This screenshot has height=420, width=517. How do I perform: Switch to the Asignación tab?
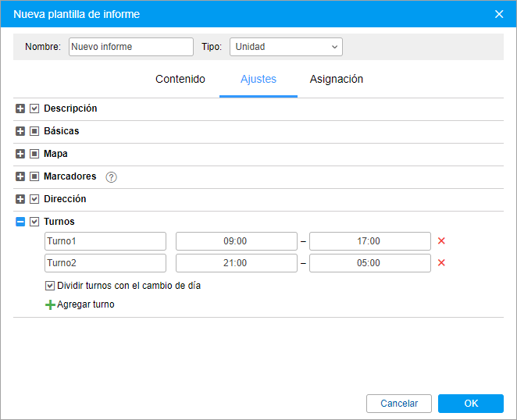pyautogui.click(x=337, y=79)
